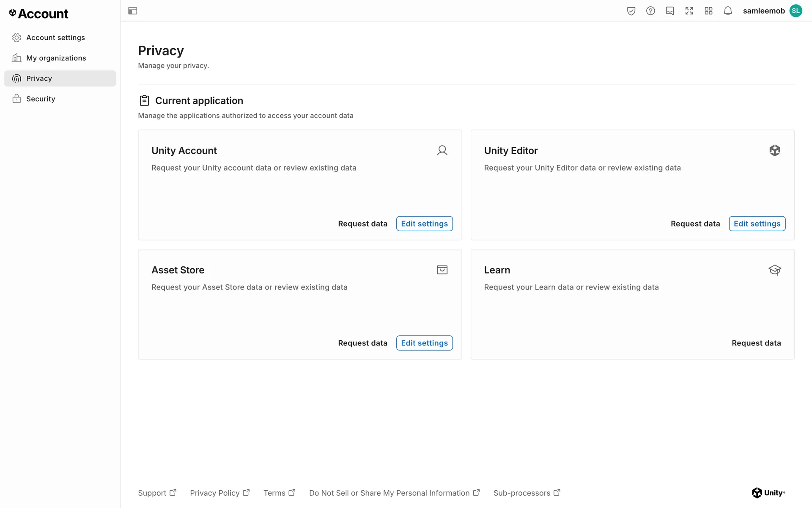Click the fullscreen expand arrows icon

click(689, 11)
